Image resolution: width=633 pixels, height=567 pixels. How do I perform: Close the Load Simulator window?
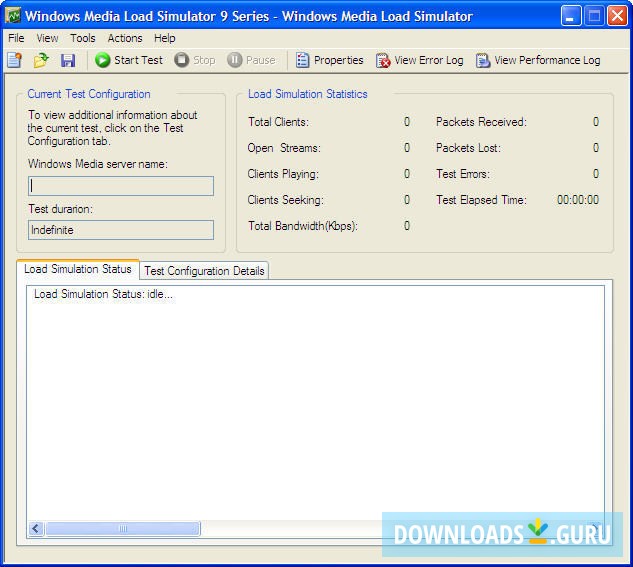618,16
